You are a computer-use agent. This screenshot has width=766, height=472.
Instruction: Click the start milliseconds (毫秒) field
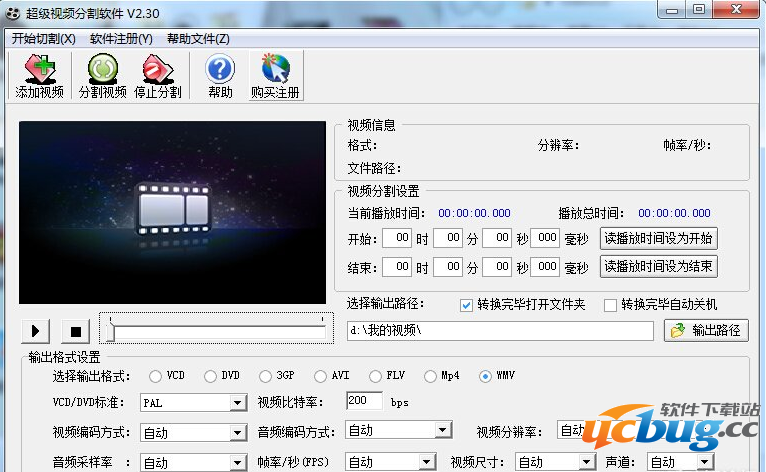pyautogui.click(x=545, y=238)
